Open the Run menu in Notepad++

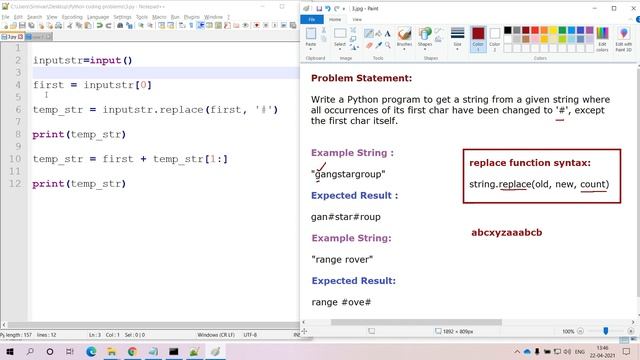(175, 17)
